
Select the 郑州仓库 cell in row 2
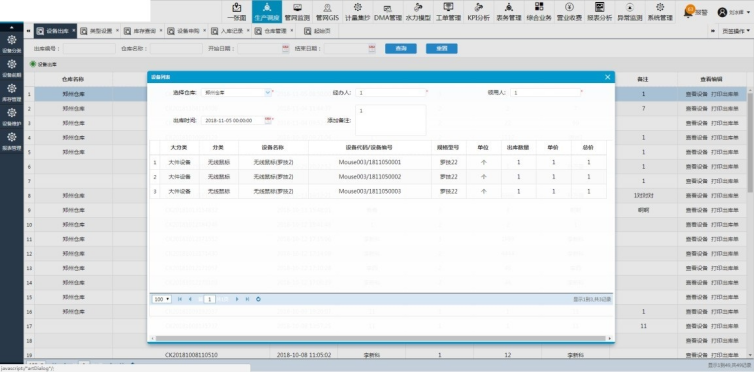pos(73,109)
